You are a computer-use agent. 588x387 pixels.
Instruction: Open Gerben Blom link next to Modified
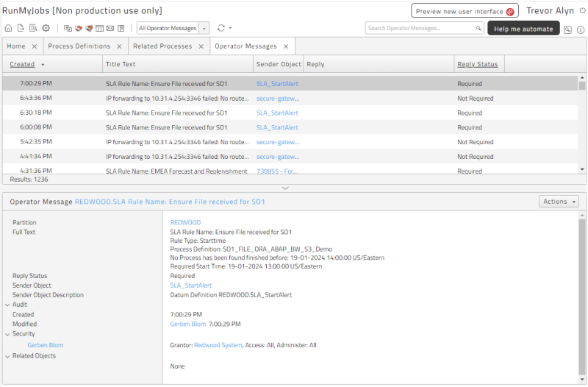(188, 324)
